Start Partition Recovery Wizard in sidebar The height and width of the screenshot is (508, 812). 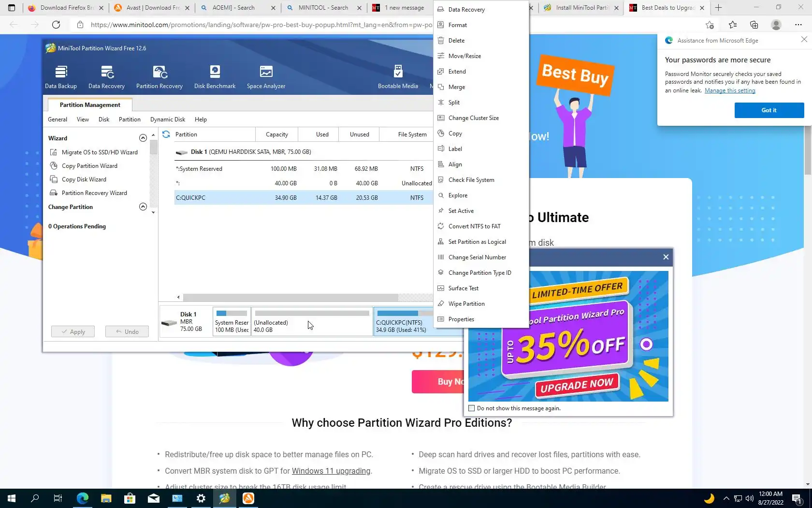coord(88,193)
